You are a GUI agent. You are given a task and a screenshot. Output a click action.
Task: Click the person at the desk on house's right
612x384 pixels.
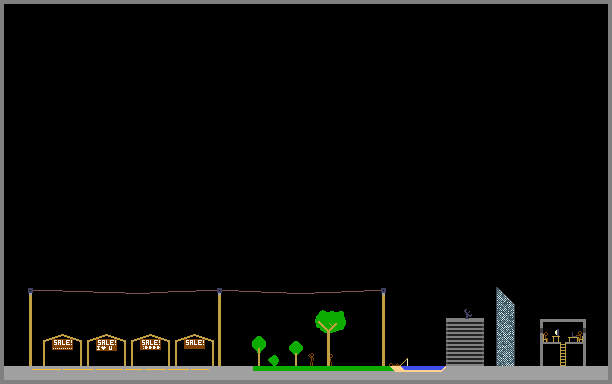click(x=580, y=336)
